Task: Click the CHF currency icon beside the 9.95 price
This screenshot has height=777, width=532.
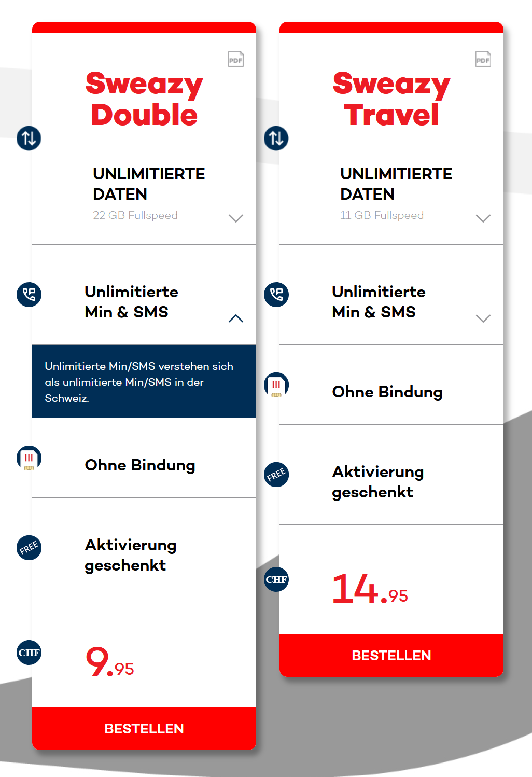Action: pos(29,653)
